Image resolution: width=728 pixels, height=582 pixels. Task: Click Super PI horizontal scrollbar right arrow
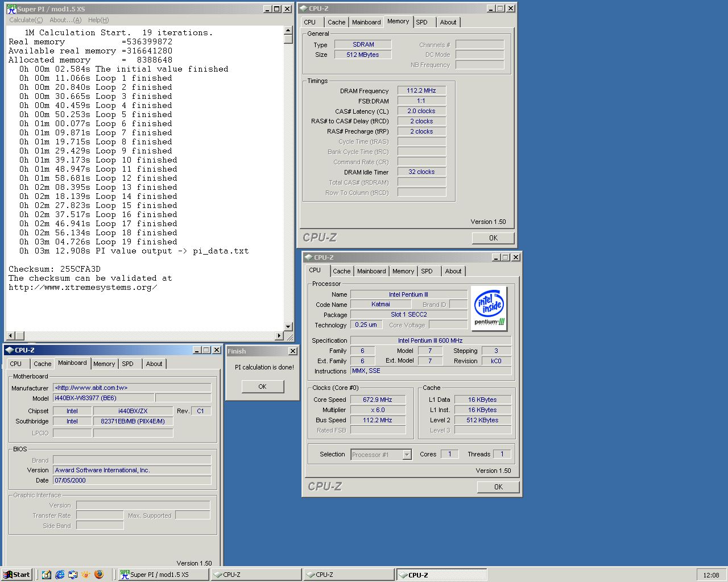click(x=279, y=336)
